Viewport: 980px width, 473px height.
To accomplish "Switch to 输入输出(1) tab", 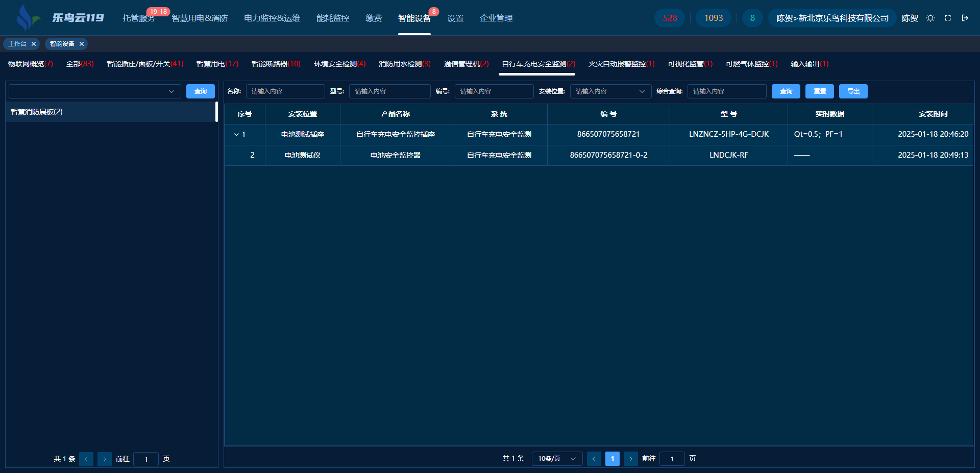I will pyautogui.click(x=810, y=64).
